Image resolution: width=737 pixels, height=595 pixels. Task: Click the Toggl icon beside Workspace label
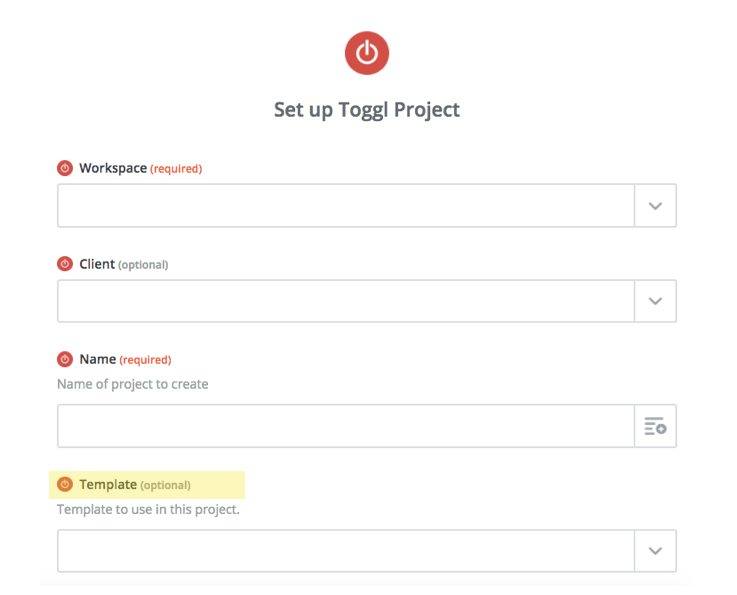[x=65, y=168]
